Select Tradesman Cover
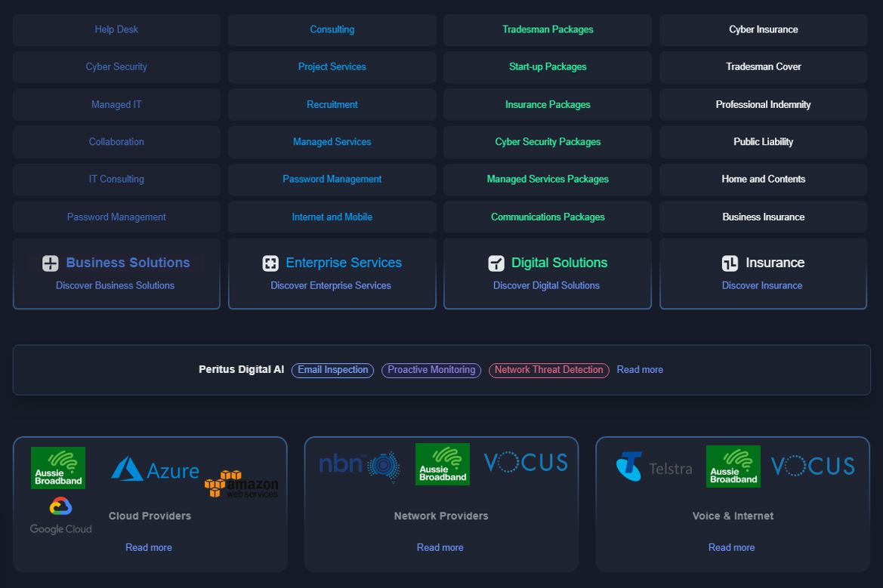This screenshot has width=883, height=588. pos(764,66)
